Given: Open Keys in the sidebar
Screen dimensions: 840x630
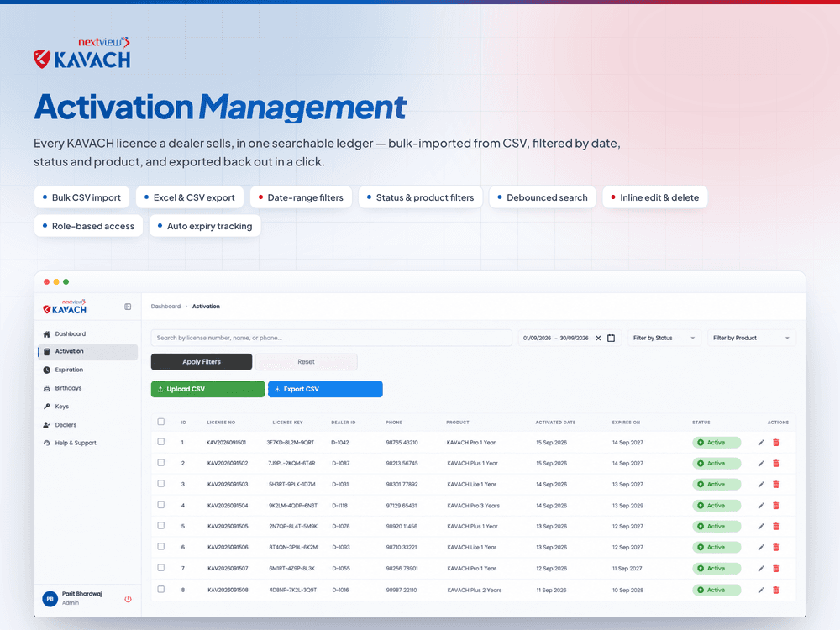Looking at the screenshot, I should click(x=88, y=407).
